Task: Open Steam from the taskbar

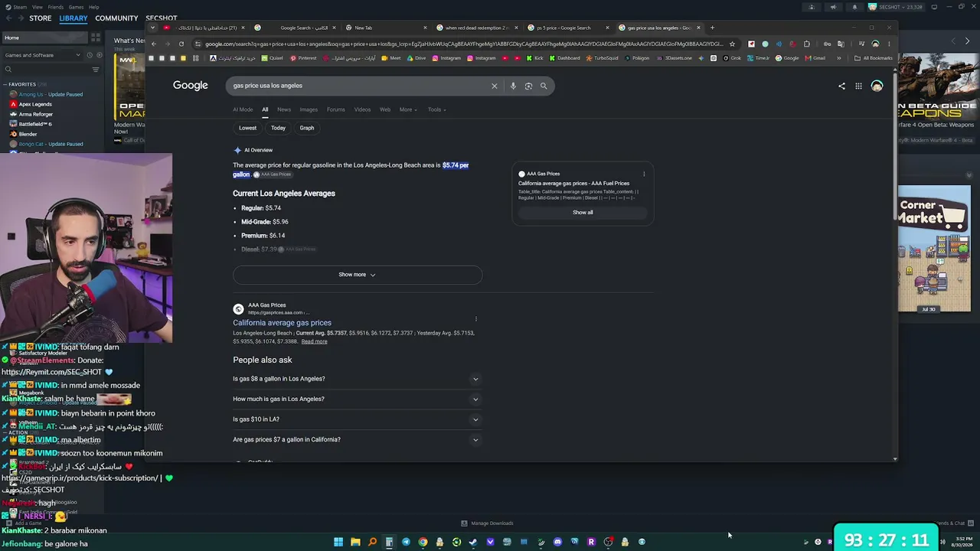Action: coord(473,542)
